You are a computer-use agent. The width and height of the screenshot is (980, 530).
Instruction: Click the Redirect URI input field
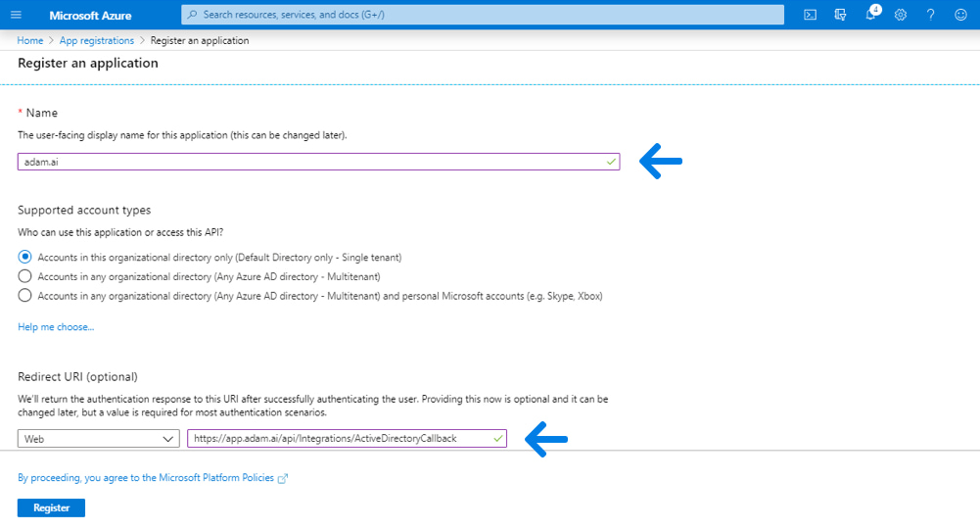point(347,439)
